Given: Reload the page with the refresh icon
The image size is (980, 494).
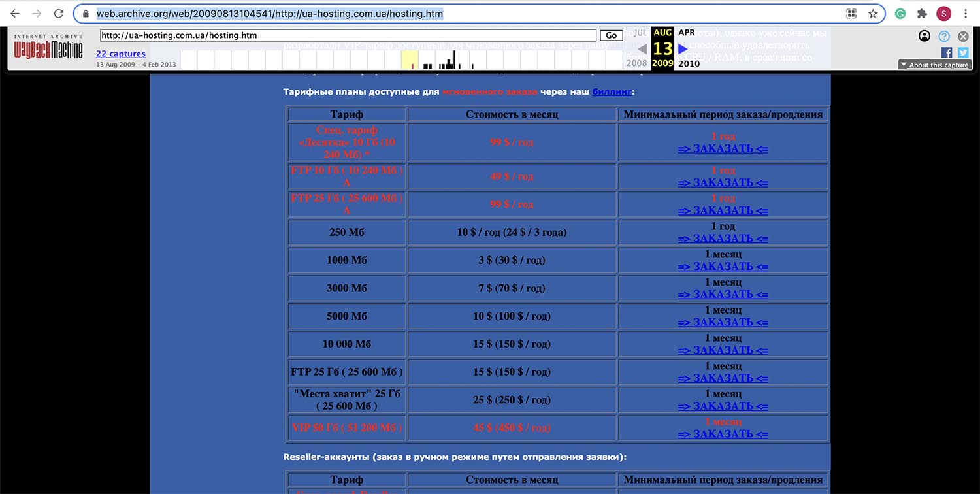Looking at the screenshot, I should pos(59,13).
